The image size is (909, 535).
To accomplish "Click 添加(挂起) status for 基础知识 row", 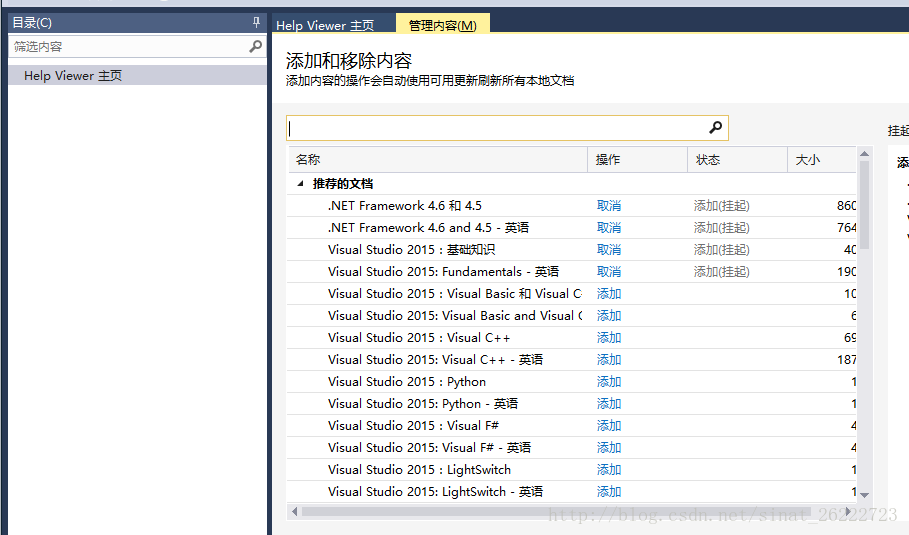I will click(x=722, y=250).
